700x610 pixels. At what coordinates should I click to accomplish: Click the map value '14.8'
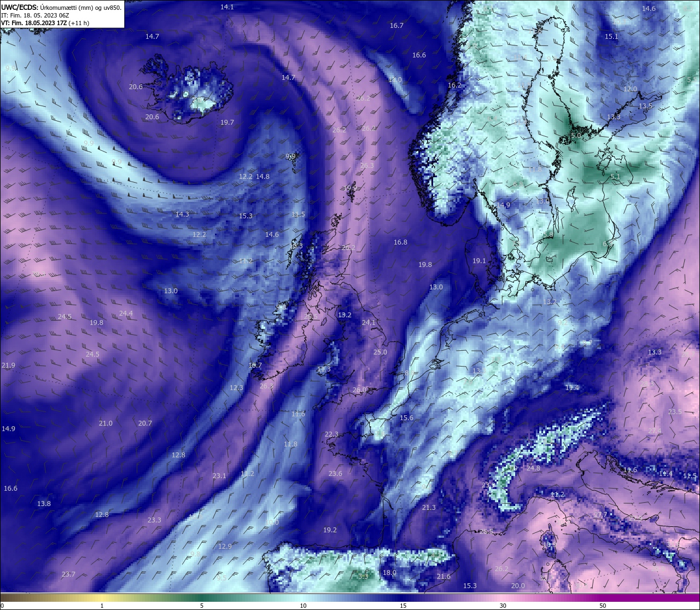262,177
